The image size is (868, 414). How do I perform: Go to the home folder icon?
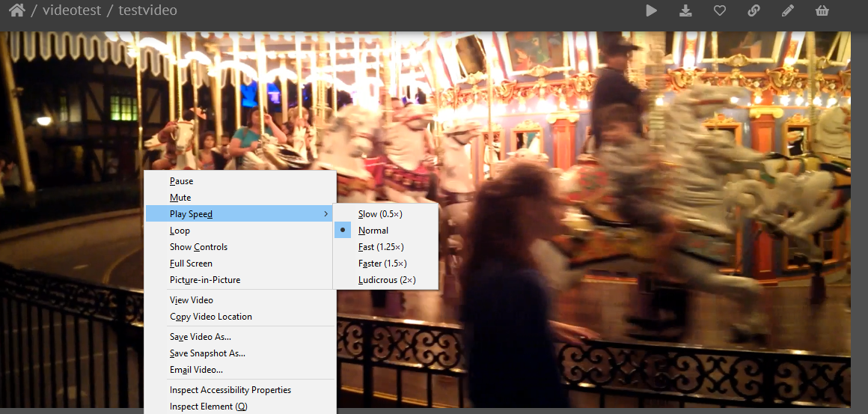click(17, 10)
